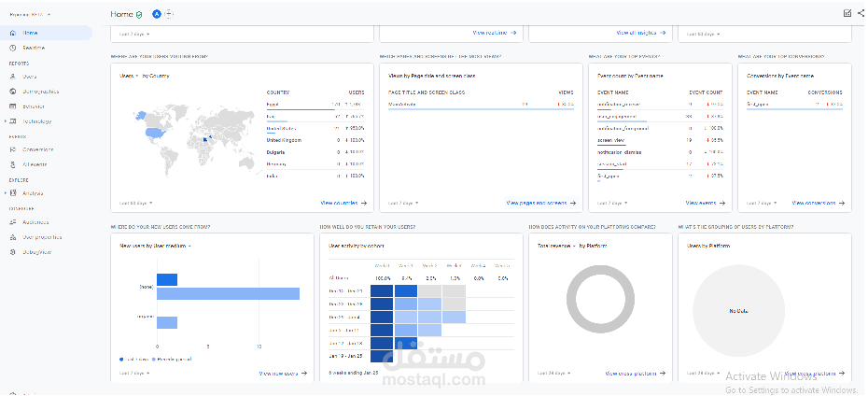The image size is (868, 396).
Task: Click the light blue Preceding period legend dot
Action: (x=154, y=360)
